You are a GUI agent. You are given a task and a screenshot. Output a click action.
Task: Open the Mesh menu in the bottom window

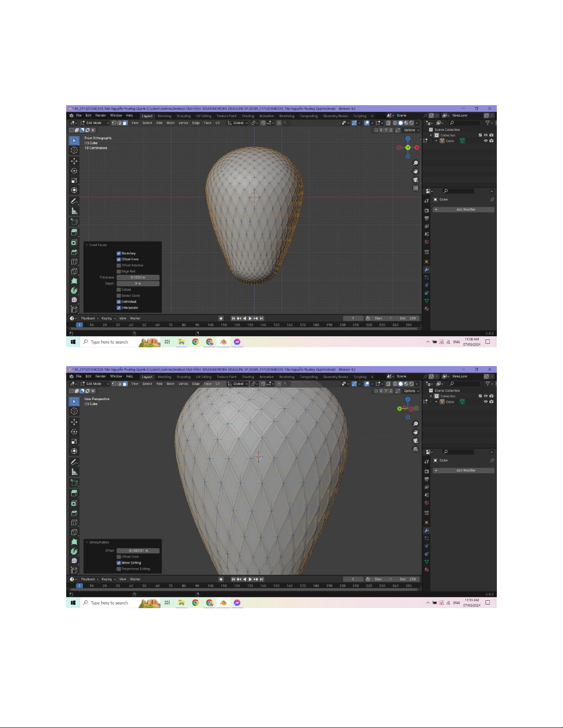tap(171, 384)
